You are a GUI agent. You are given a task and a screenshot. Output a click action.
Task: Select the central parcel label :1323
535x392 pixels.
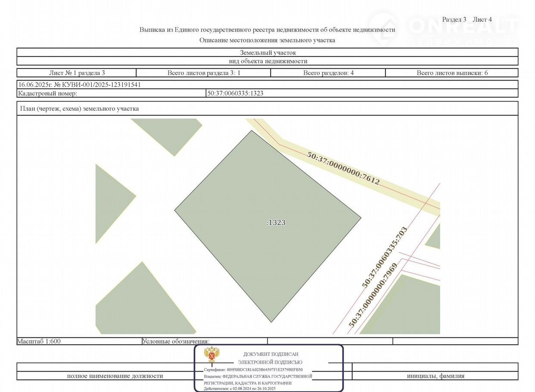coord(276,223)
